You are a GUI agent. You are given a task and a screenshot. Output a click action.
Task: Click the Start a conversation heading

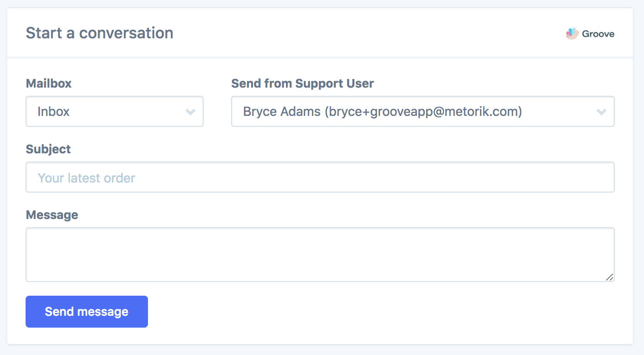click(100, 33)
